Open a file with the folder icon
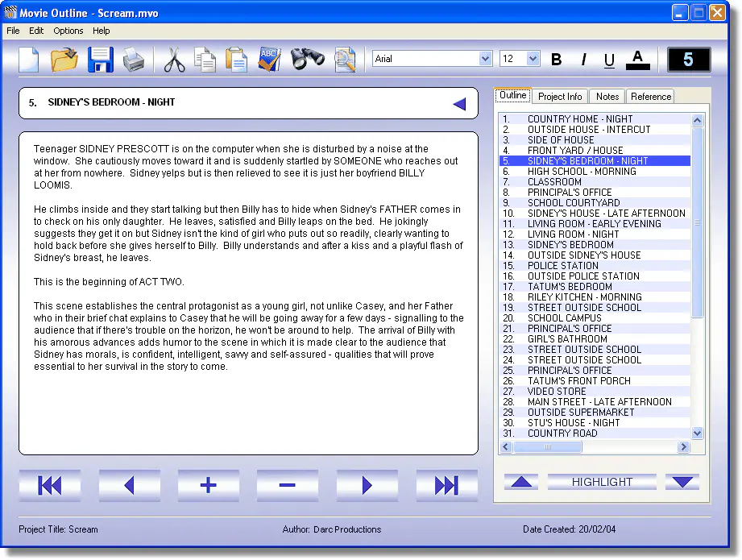This screenshot has width=742, height=560. [x=64, y=60]
